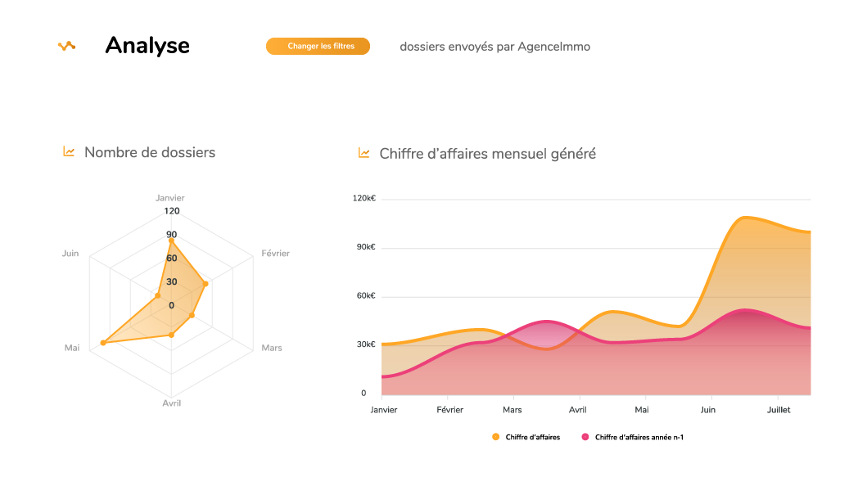Click "Avril" on the revenue chart x-axis
849x504 pixels.
tap(578, 410)
